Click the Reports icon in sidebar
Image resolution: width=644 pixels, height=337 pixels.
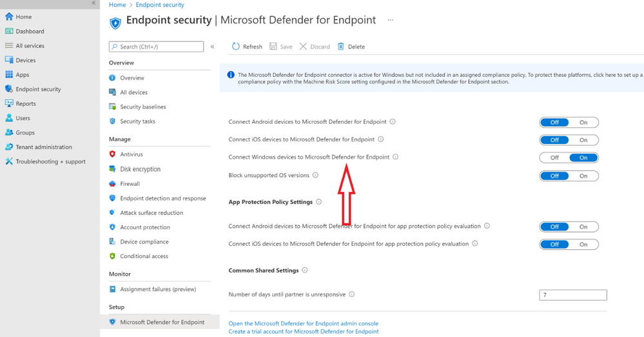pyautogui.click(x=9, y=103)
